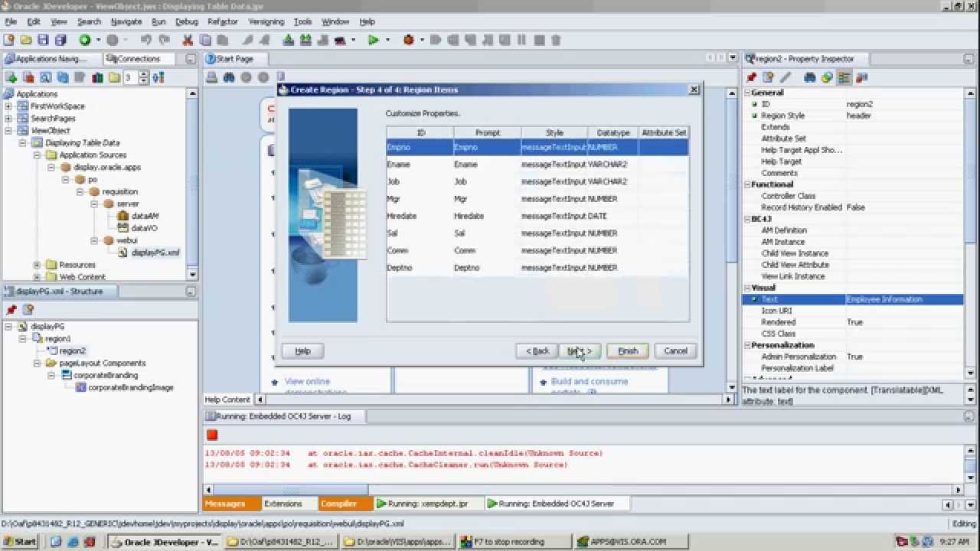Image resolution: width=980 pixels, height=551 pixels.
Task: Click the Find binoculars icon in Property Inspector
Action: tap(809, 77)
